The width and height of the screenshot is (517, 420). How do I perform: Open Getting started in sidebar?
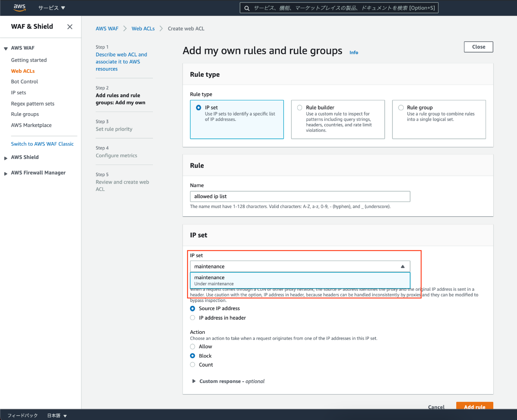29,60
